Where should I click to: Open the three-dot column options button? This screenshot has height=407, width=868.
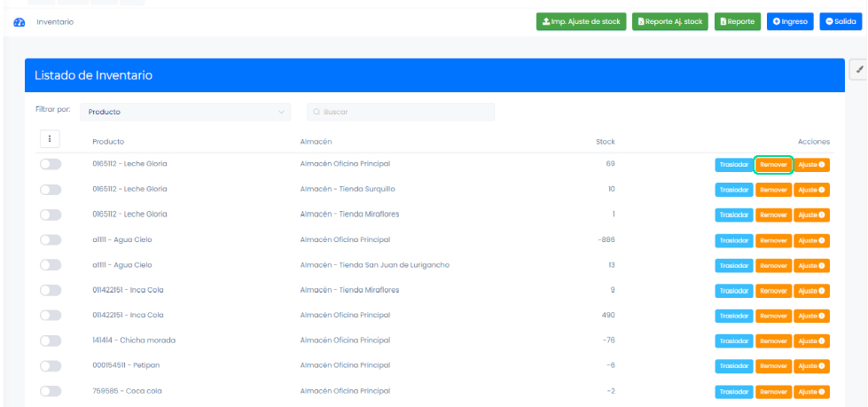coord(50,139)
